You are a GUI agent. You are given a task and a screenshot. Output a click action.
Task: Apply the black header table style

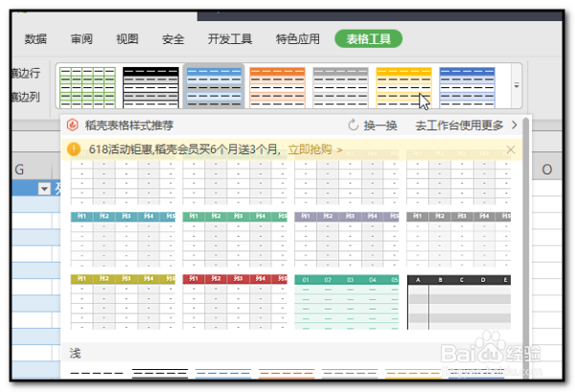coord(150,87)
